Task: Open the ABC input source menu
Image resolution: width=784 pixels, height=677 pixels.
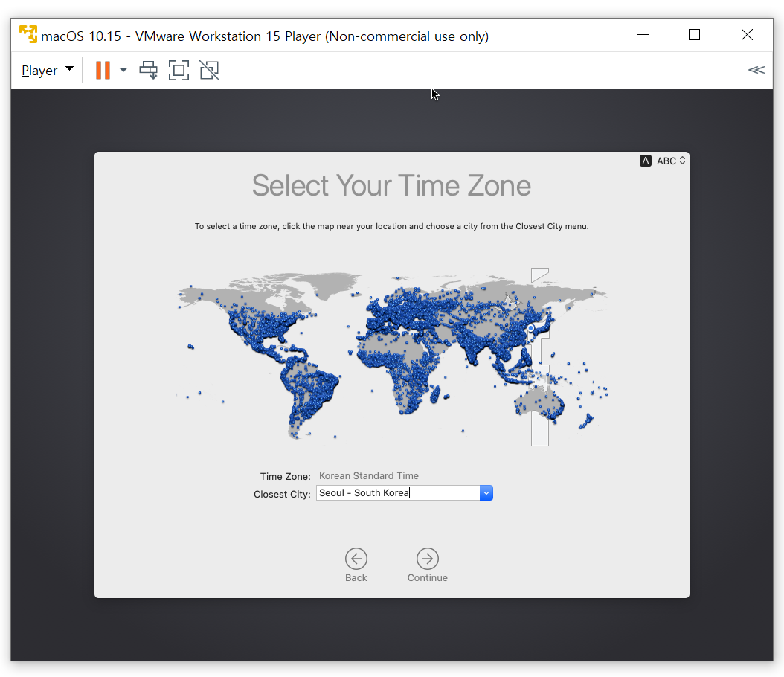Action: click(663, 161)
